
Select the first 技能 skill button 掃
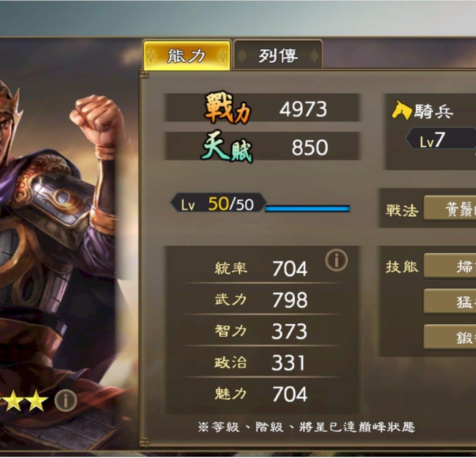(450, 266)
